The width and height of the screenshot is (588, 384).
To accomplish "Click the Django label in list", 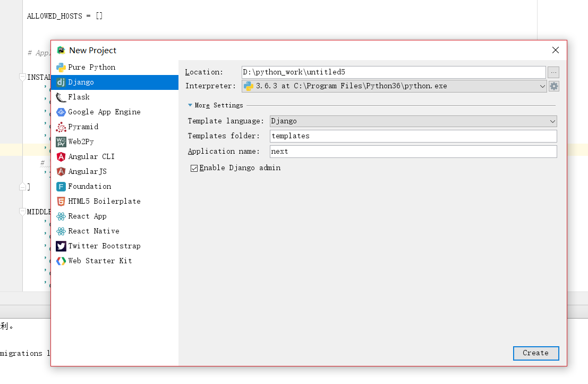I will click(x=81, y=82).
